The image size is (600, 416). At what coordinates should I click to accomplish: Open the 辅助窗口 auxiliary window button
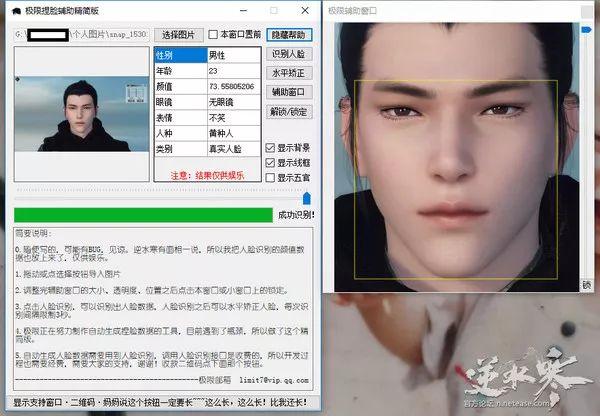289,92
